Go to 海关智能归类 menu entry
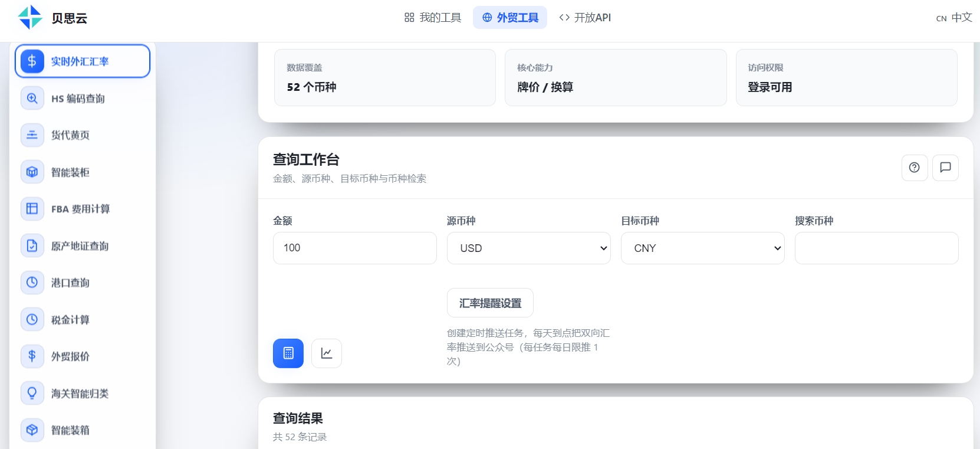The height and width of the screenshot is (449, 980). pos(83,393)
